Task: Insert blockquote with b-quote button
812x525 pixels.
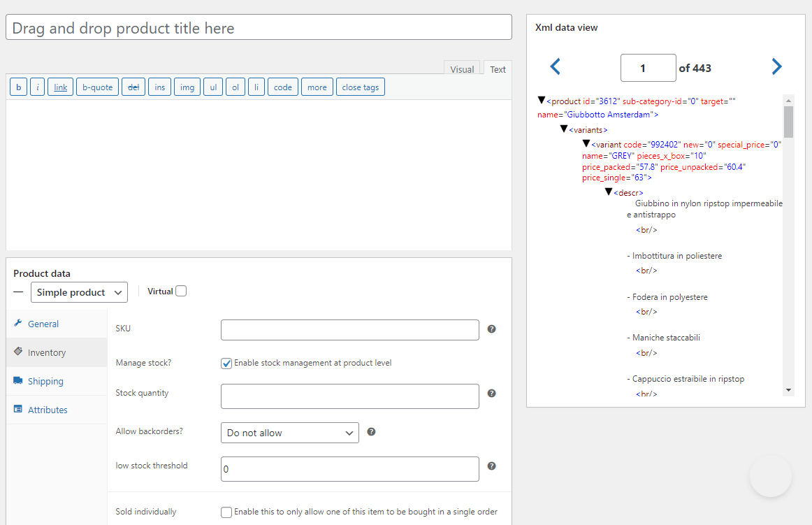Action: click(97, 87)
